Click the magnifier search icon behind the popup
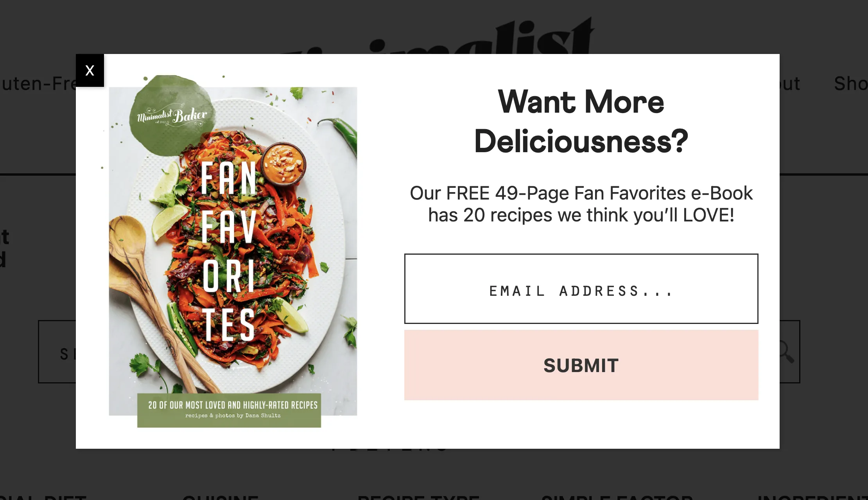Viewport: 868px width, 500px height. (x=786, y=351)
